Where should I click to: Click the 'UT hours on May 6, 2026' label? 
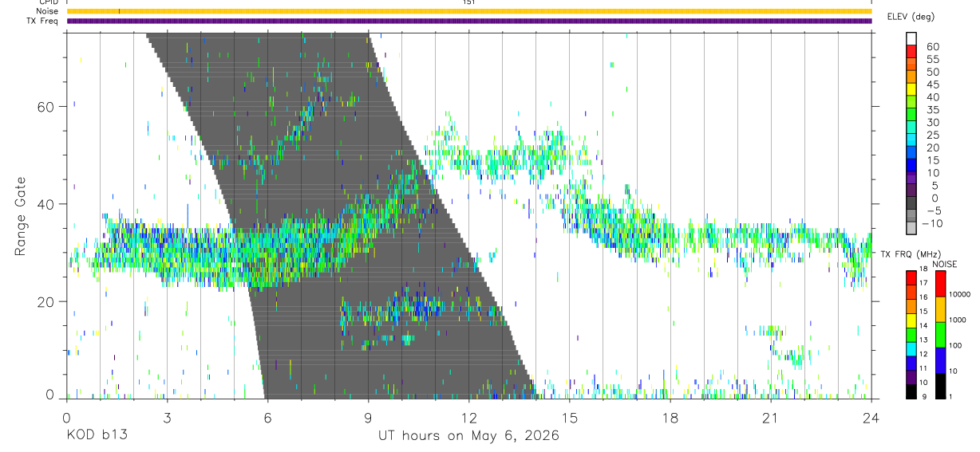[x=468, y=436]
